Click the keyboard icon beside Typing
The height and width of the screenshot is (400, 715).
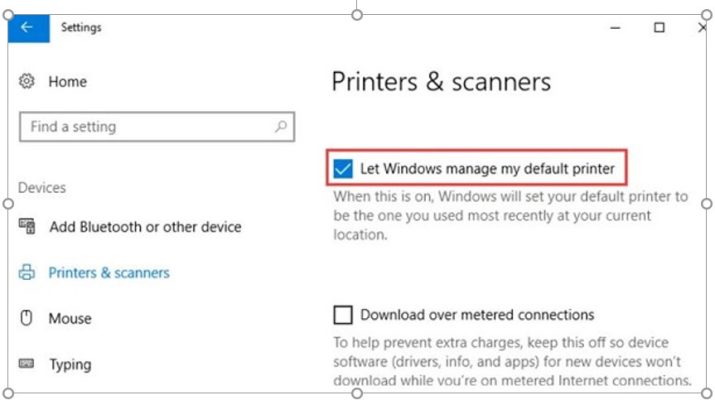(x=26, y=364)
